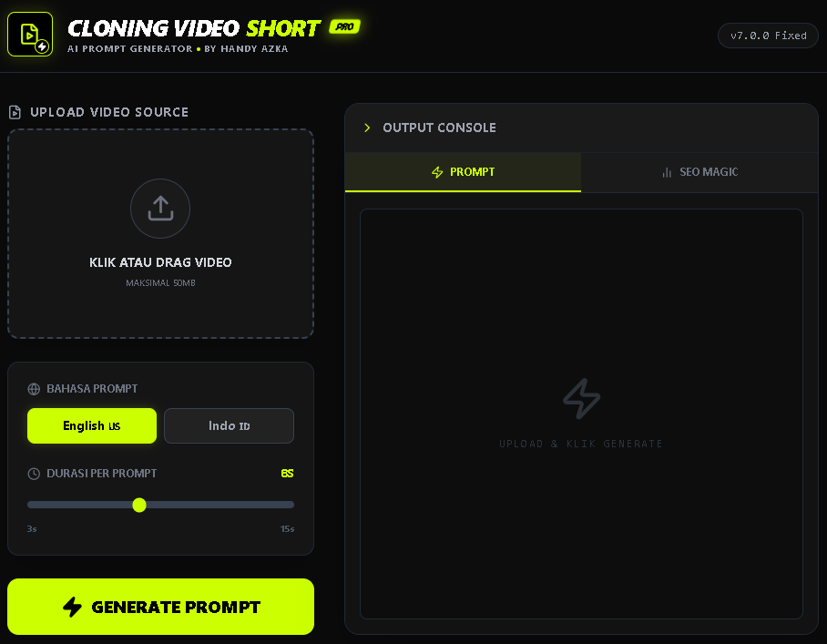This screenshot has width=827, height=644.
Task: Click the bar chart icon on SEO Magic tab
Action: pos(667,172)
